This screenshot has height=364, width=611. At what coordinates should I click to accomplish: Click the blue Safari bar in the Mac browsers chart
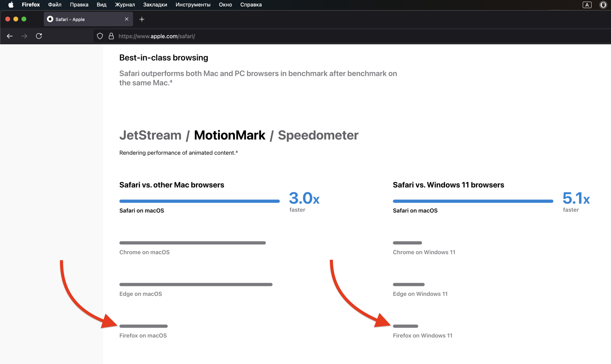pyautogui.click(x=199, y=201)
